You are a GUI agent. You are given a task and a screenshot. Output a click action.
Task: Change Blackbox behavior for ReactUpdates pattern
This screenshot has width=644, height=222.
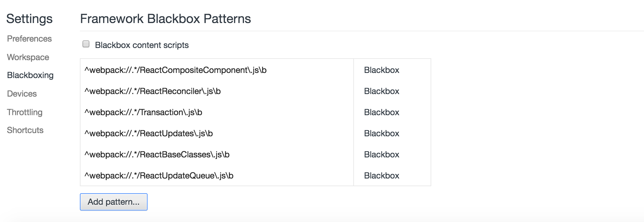pos(382,133)
